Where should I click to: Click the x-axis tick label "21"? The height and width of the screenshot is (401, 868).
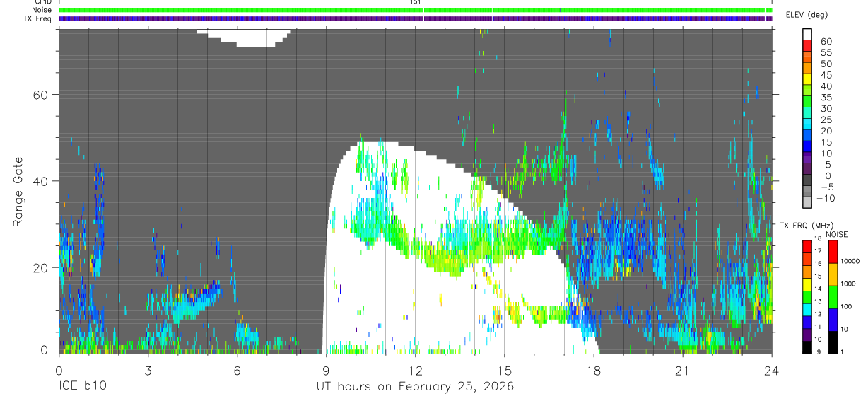click(683, 371)
